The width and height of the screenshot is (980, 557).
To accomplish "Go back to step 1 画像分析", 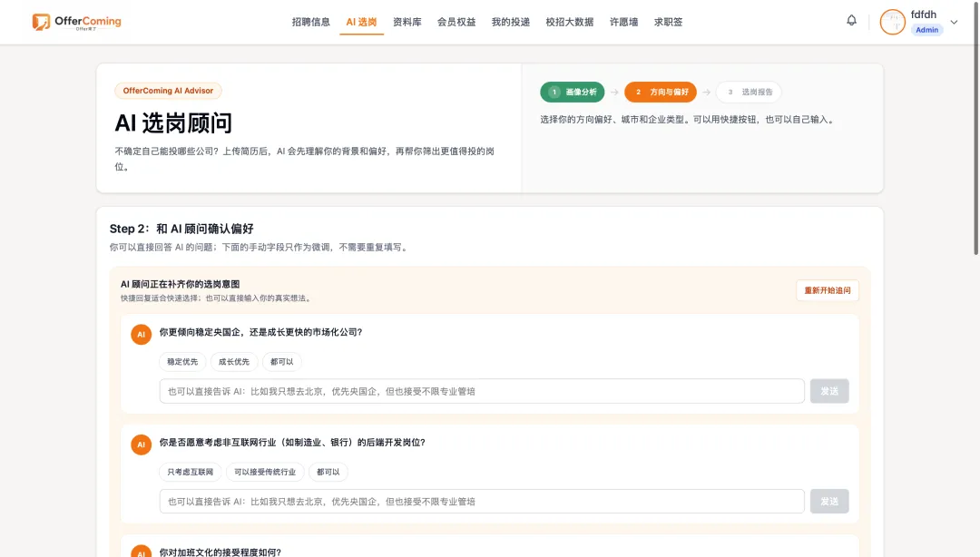I will coord(572,92).
